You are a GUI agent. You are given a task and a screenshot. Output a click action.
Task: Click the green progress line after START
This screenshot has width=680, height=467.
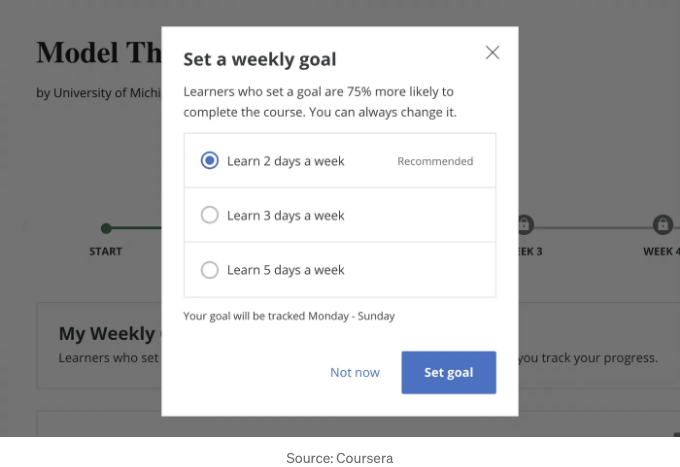click(x=137, y=227)
